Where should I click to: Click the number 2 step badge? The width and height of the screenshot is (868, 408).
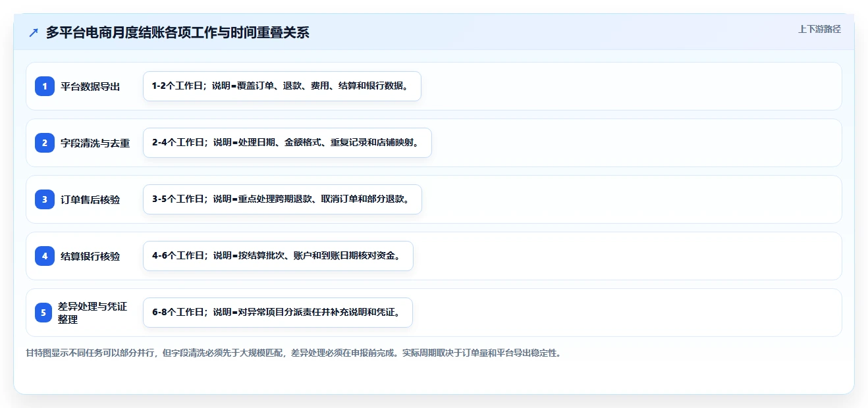click(45, 143)
